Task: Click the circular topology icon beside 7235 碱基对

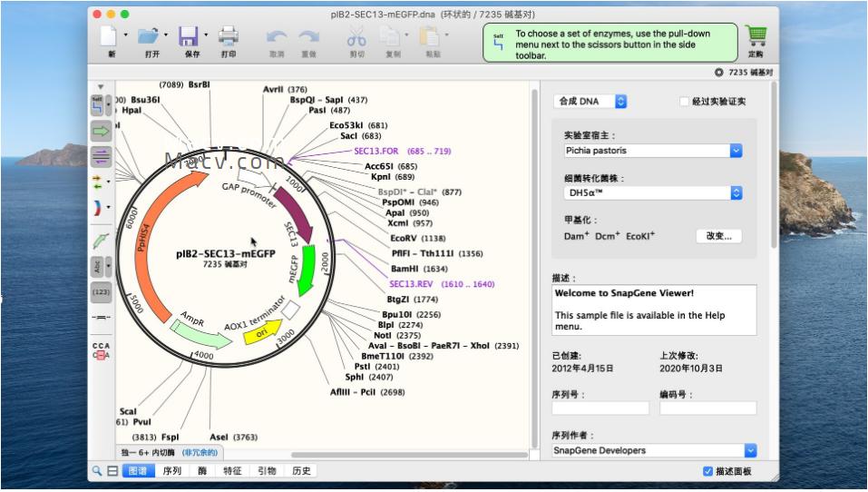Action: (718, 73)
